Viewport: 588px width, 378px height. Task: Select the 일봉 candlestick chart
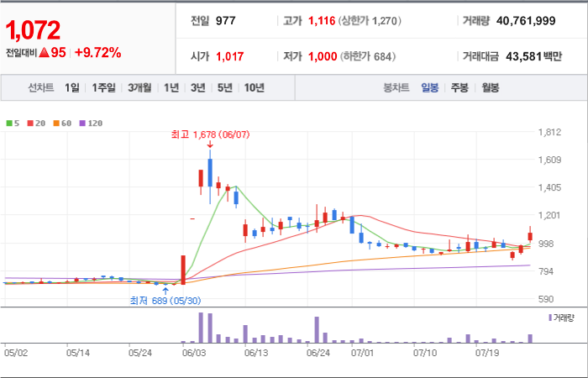430,88
